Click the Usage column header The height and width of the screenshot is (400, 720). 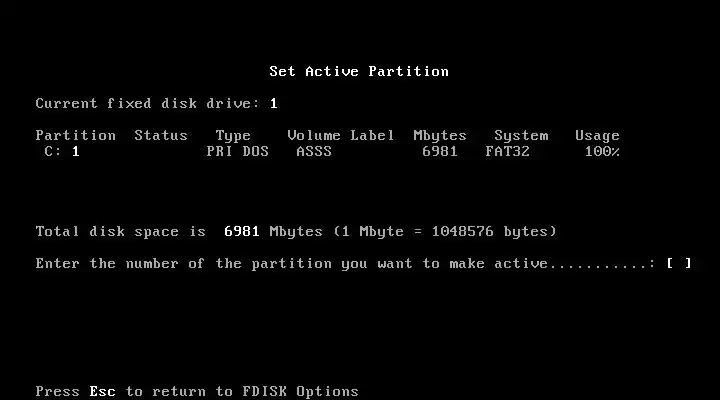point(597,136)
